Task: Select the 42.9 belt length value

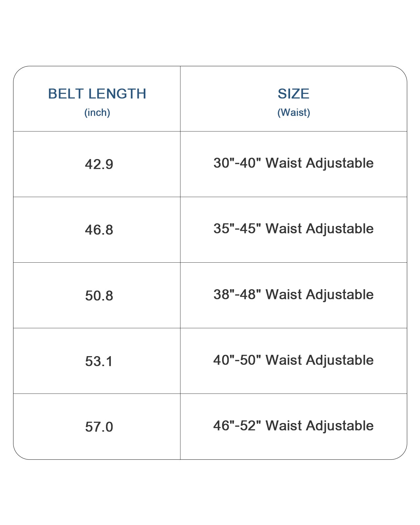Action: pyautogui.click(x=99, y=164)
